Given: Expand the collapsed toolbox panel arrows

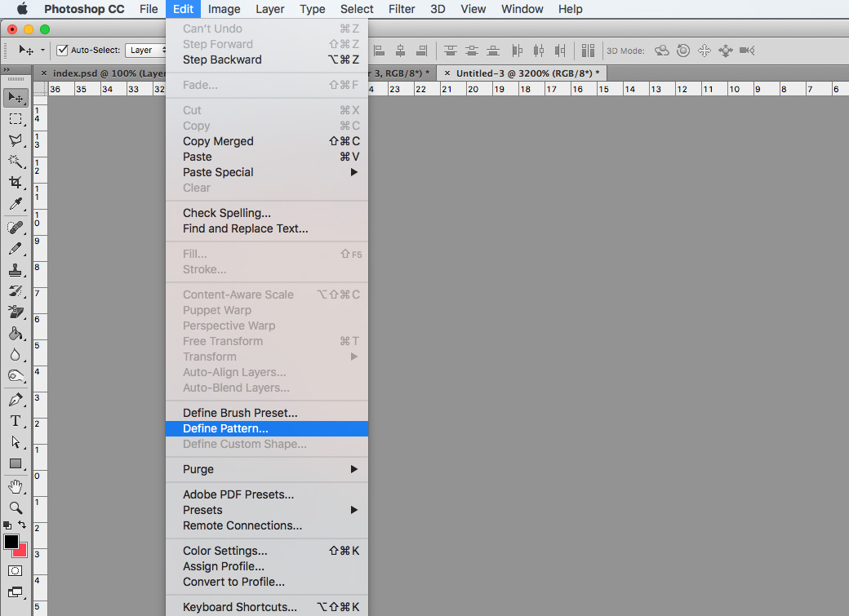Looking at the screenshot, I should click(x=7, y=70).
